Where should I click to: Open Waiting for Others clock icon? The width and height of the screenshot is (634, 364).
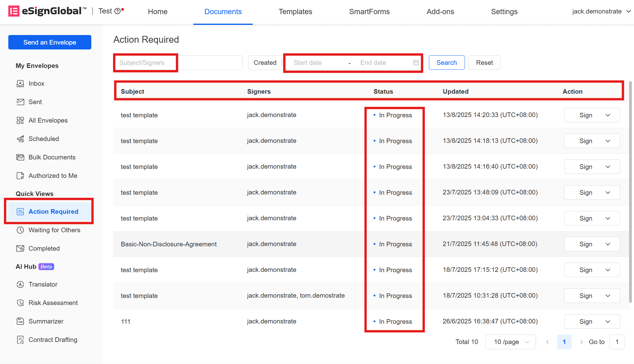pyautogui.click(x=20, y=230)
